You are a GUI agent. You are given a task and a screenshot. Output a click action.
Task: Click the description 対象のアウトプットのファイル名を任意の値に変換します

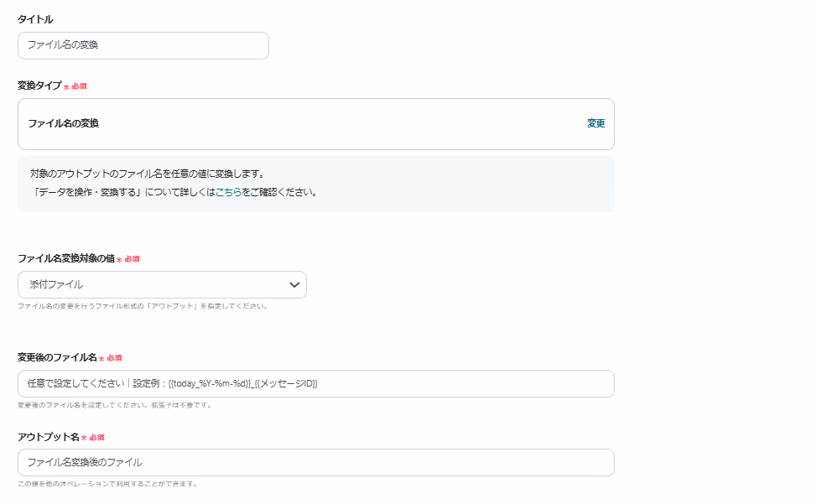click(148, 174)
